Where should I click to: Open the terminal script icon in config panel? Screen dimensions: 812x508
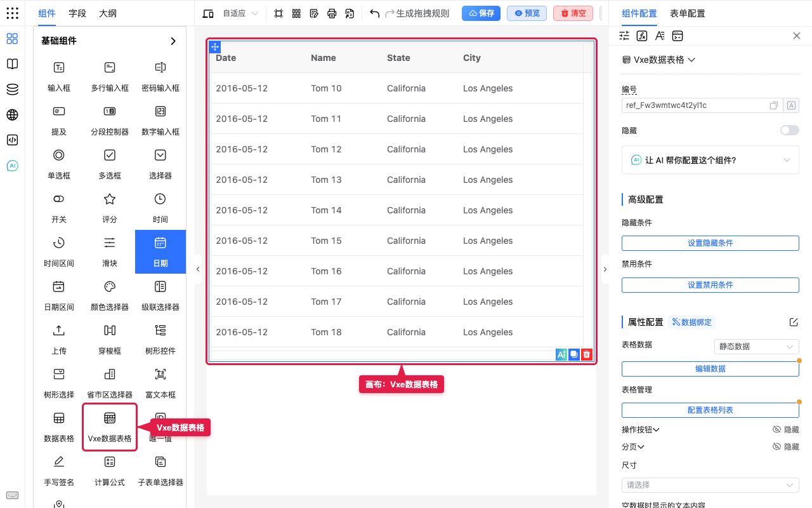coord(678,36)
